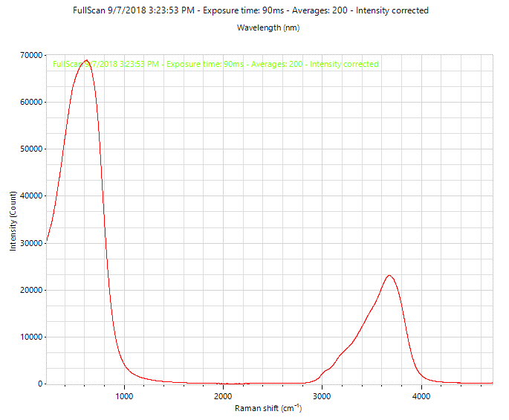This screenshot has height=420, width=509.
Task: Click the Raman shift axis label
Action: click(268, 408)
